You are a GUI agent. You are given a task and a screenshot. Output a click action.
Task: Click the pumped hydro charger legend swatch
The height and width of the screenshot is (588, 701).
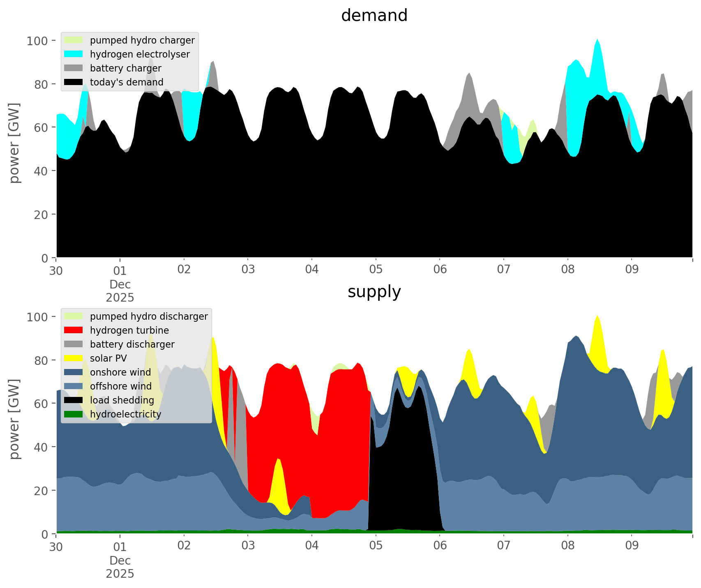point(74,40)
